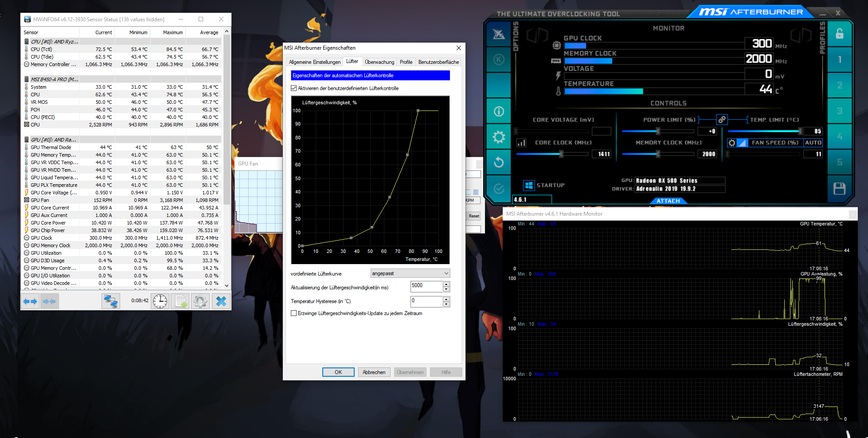Image resolution: width=868 pixels, height=438 pixels.
Task: Enable Erzwinge Lüftergeschwindigkeits-Update checkbox
Action: 293,313
